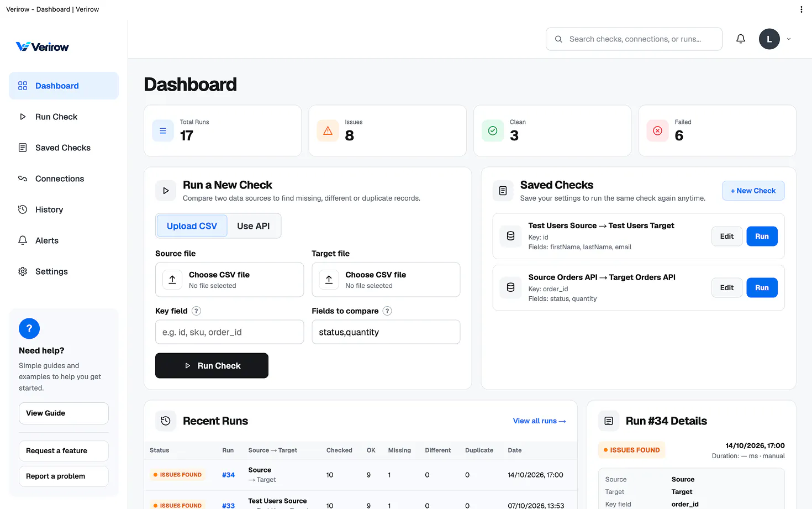Click the user avatar L
Image resolution: width=812 pixels, height=509 pixels.
pos(769,39)
